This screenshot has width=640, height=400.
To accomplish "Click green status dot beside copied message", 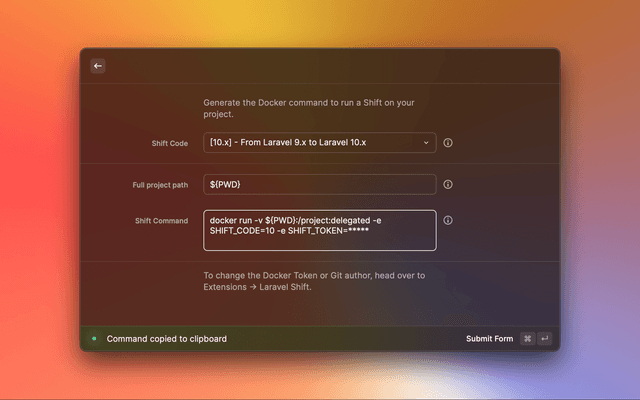I will [x=94, y=339].
